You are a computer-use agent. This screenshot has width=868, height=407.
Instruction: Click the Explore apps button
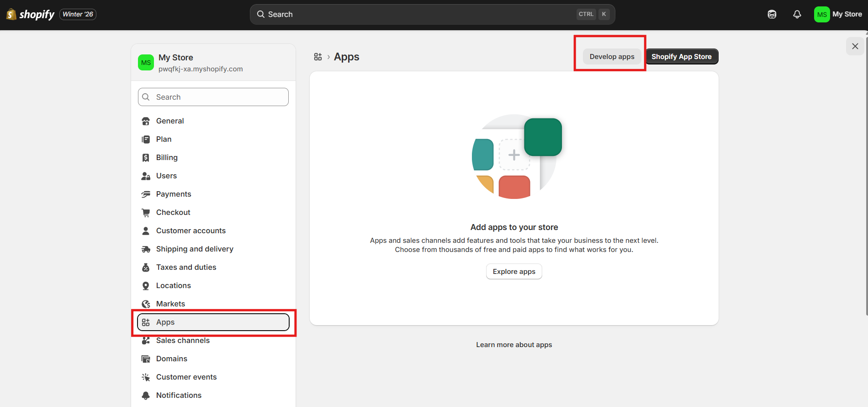[x=514, y=272]
